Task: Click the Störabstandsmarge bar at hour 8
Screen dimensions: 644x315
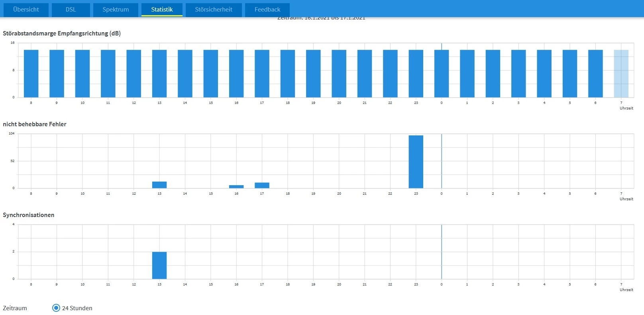Action: tap(31, 74)
